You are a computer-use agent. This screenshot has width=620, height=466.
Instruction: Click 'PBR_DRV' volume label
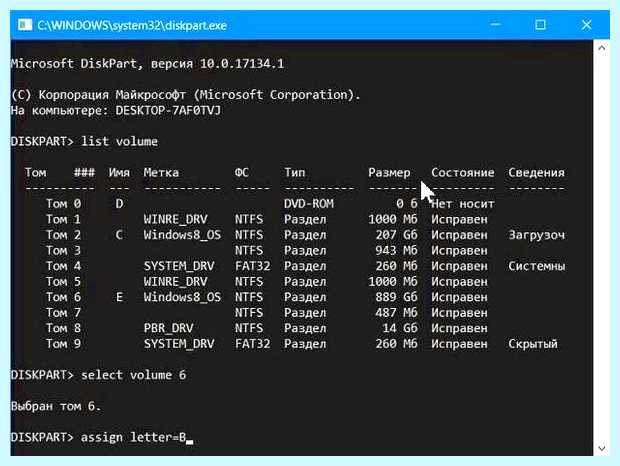(168, 328)
